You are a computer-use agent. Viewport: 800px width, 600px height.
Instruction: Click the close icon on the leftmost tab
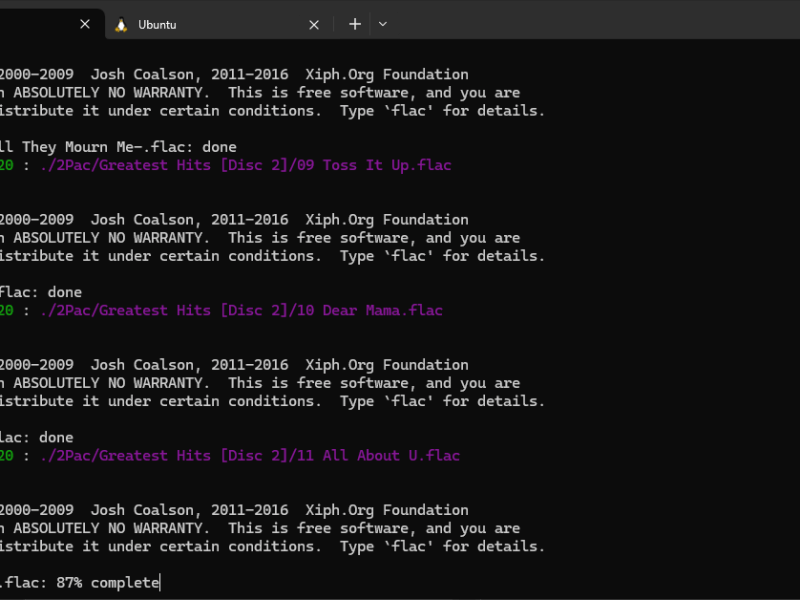click(85, 24)
